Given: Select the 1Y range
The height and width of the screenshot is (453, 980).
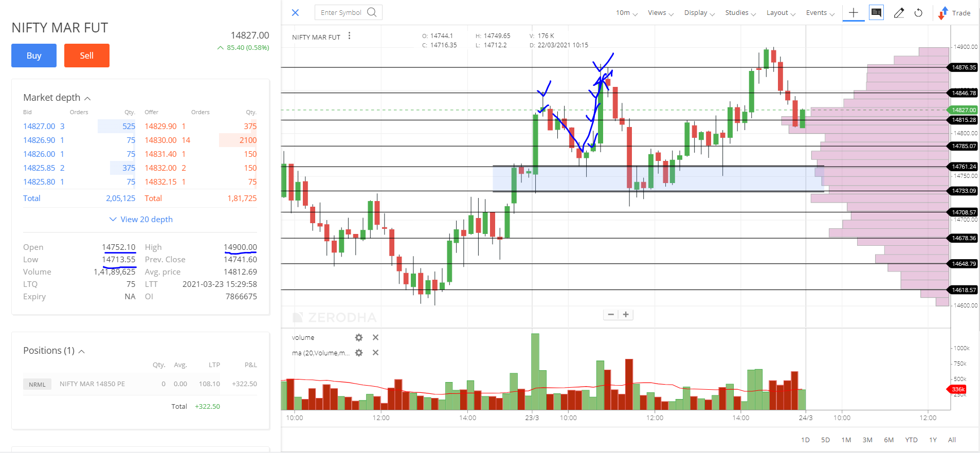Looking at the screenshot, I should click(933, 440).
